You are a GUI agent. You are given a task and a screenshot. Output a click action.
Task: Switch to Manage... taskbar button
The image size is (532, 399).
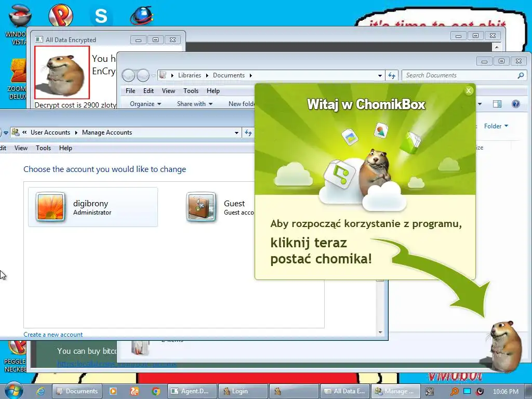coord(395,391)
